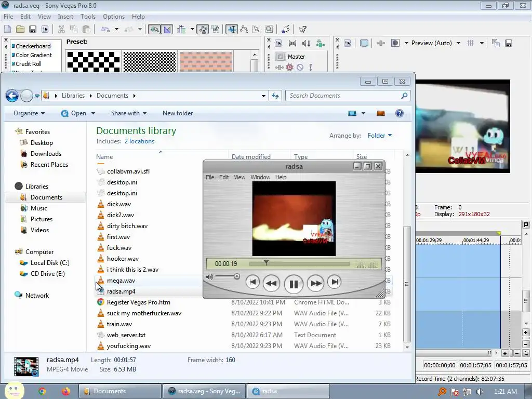Select the Normal Edit tool
Screen dimensions: 532x399
coord(232,30)
